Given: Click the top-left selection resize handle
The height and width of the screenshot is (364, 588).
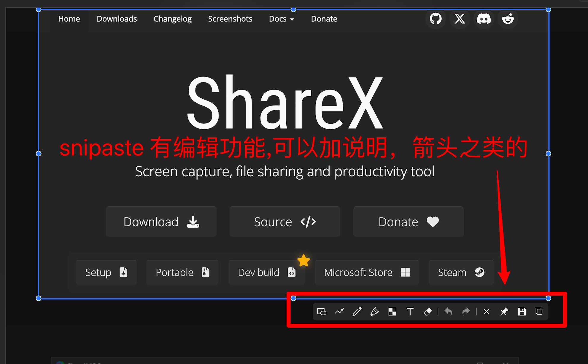Looking at the screenshot, I should [x=39, y=9].
